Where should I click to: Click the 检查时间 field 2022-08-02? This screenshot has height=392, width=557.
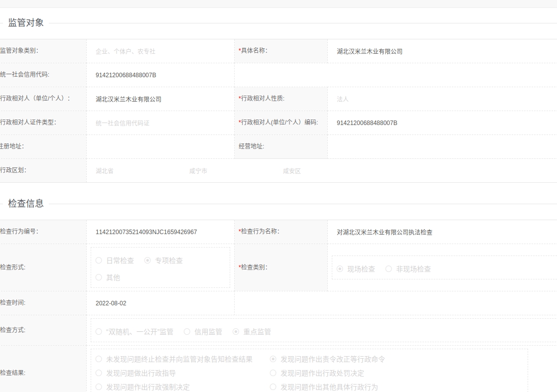point(160,303)
